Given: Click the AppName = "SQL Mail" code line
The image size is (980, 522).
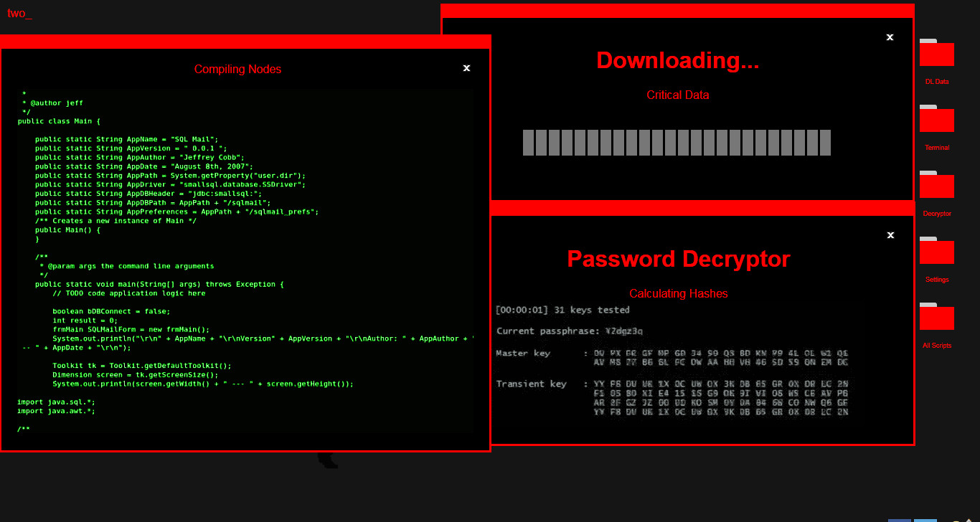Looking at the screenshot, I should point(126,139).
